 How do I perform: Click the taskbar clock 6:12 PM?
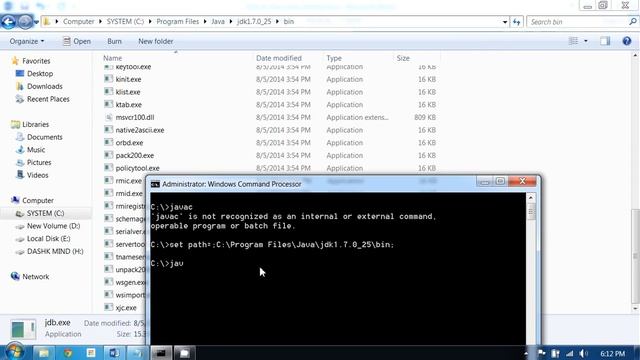pyautogui.click(x=613, y=353)
